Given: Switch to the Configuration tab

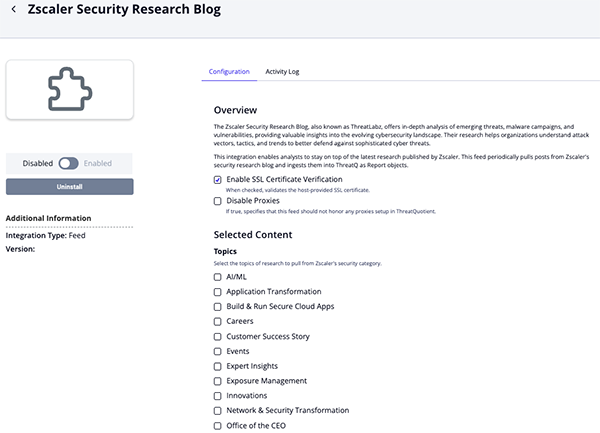Looking at the screenshot, I should click(x=229, y=72).
